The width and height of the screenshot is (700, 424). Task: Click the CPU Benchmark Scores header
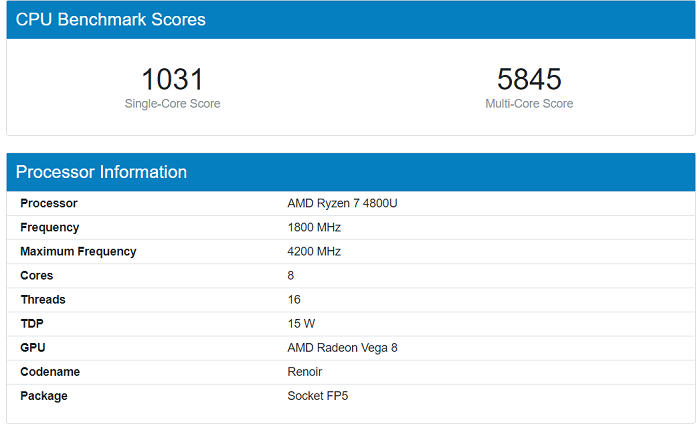coord(110,20)
